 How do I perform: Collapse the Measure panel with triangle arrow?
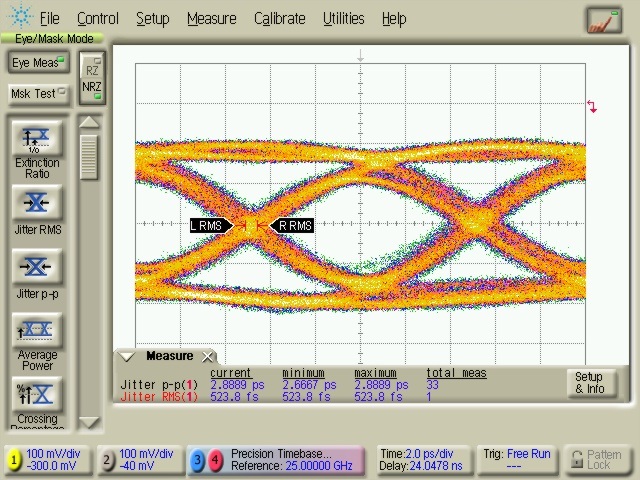127,356
